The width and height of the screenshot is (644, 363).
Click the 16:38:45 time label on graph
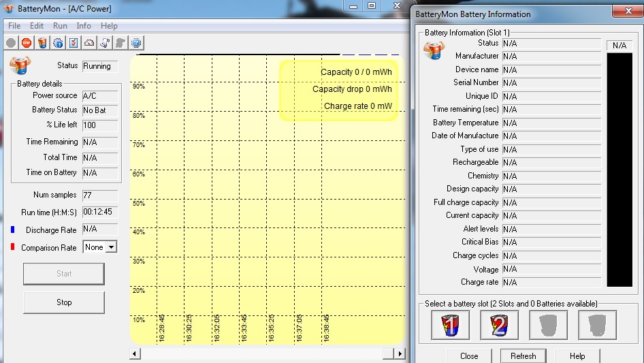pos(327,328)
